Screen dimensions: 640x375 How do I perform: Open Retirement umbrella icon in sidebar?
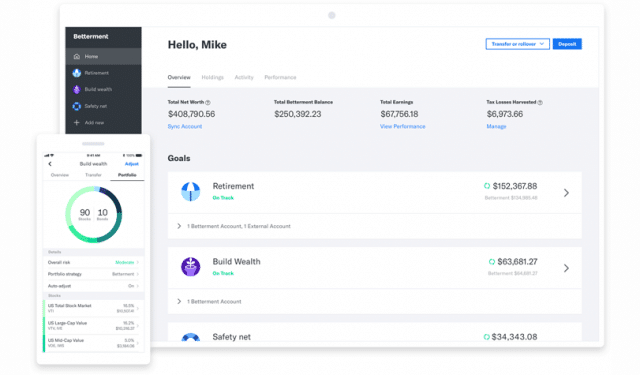[x=77, y=73]
